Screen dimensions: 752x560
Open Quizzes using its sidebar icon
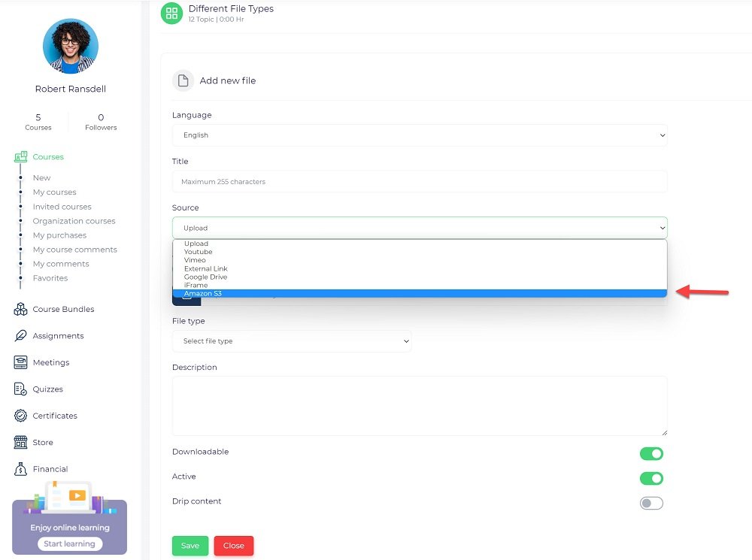[x=21, y=389]
